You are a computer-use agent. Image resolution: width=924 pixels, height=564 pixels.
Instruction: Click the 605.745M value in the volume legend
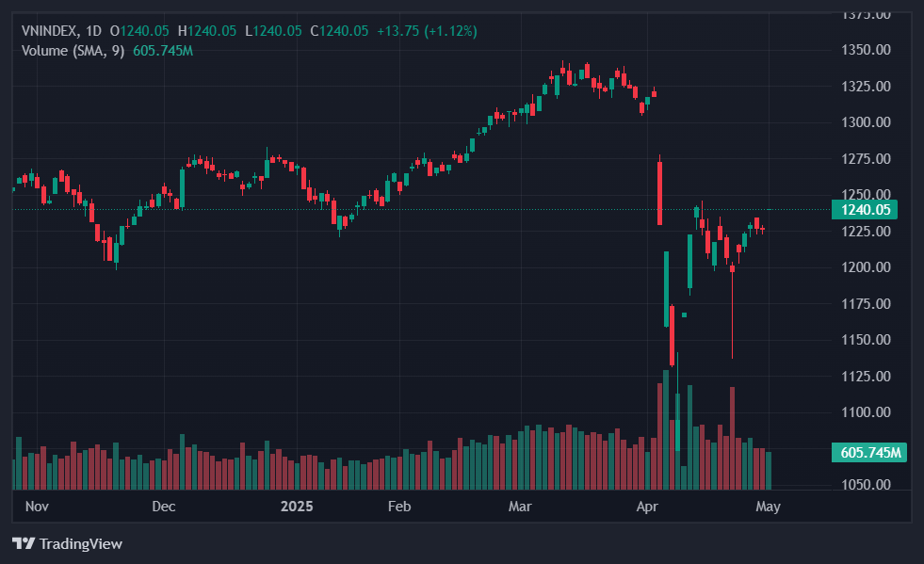[163, 51]
